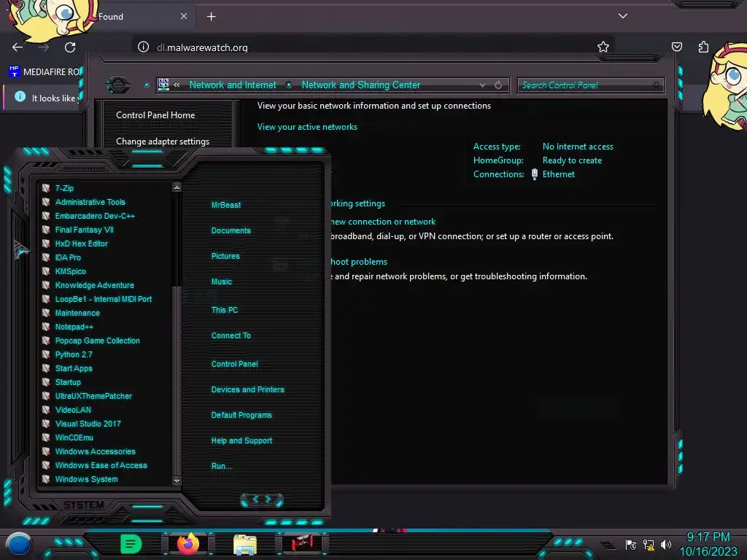Click start menu right arrow button
747x560 pixels.
268,499
